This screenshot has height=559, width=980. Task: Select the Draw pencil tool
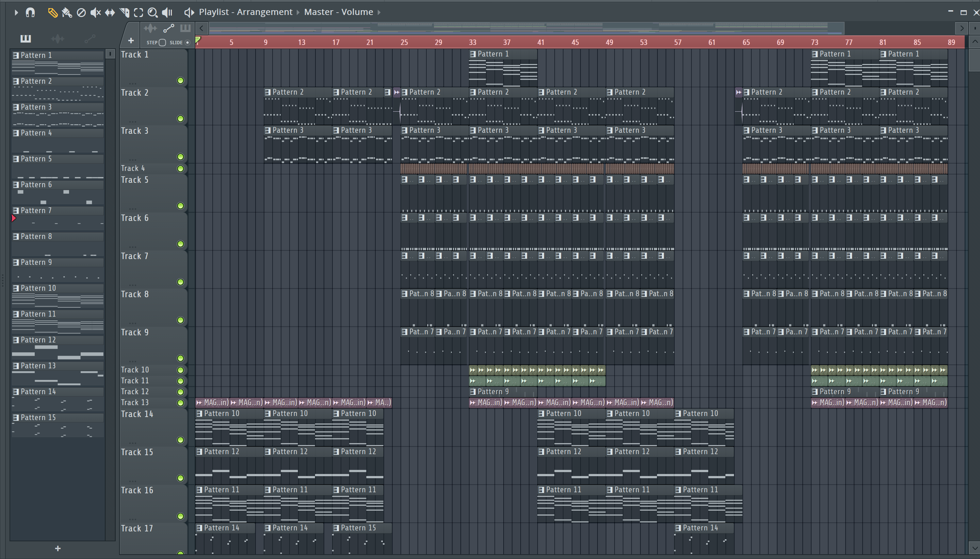[52, 12]
